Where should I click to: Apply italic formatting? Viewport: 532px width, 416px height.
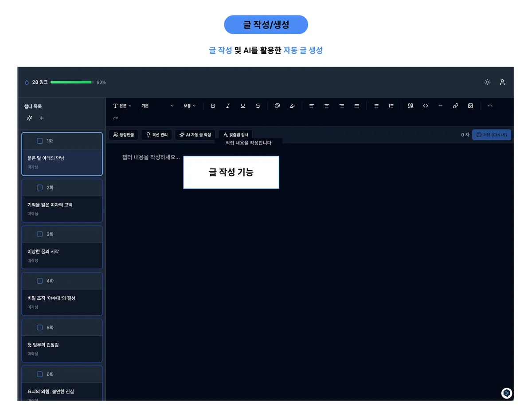pos(228,106)
